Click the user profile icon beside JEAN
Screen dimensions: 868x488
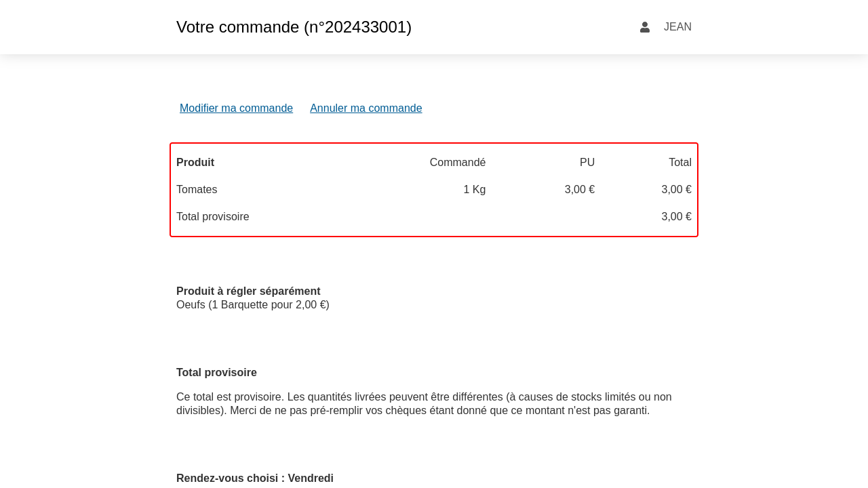644,27
